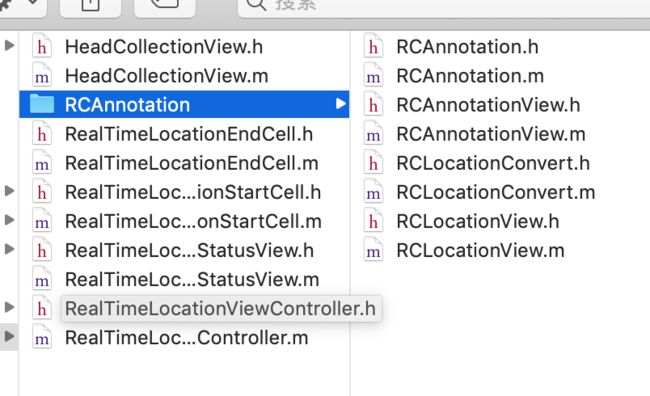
Task: Select the RCLocationConvert.m file icon
Action: (x=373, y=192)
